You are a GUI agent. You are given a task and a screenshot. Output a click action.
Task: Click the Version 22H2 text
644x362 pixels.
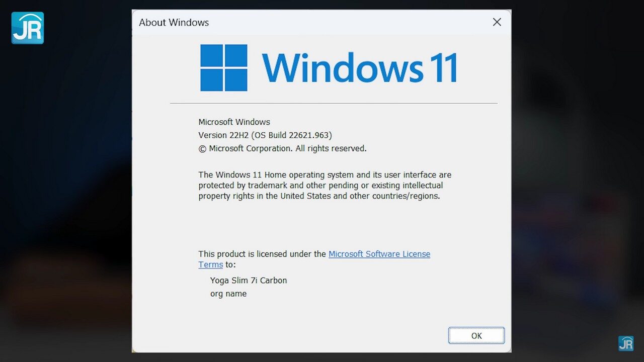pos(221,135)
